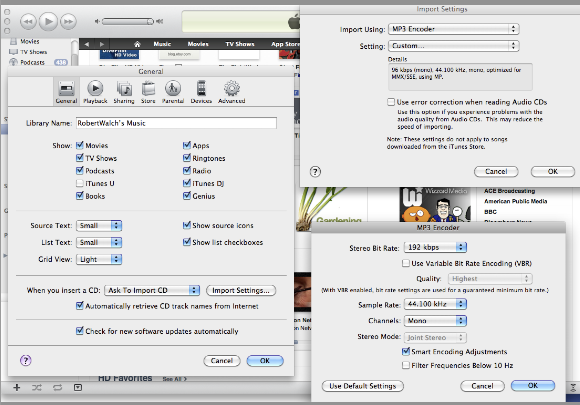This screenshot has width=580, height=405.
Task: Click the Library Name text field
Action: [x=176, y=123]
